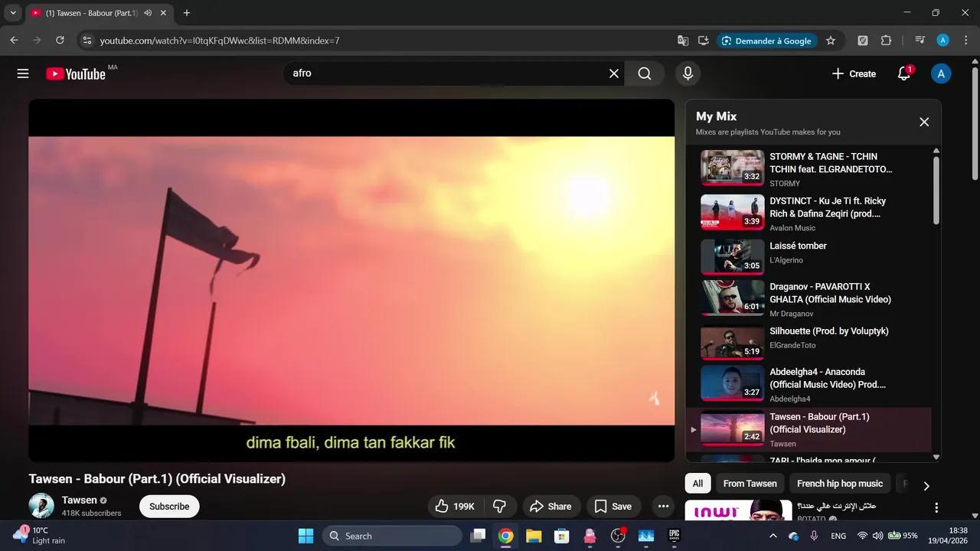The width and height of the screenshot is (980, 551).
Task: Play Abdeelgha4 - Anaconda from mix
Action: tap(808, 384)
